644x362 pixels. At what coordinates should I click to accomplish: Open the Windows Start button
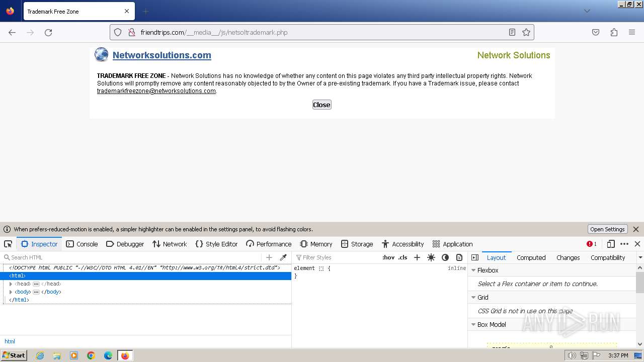(x=14, y=355)
